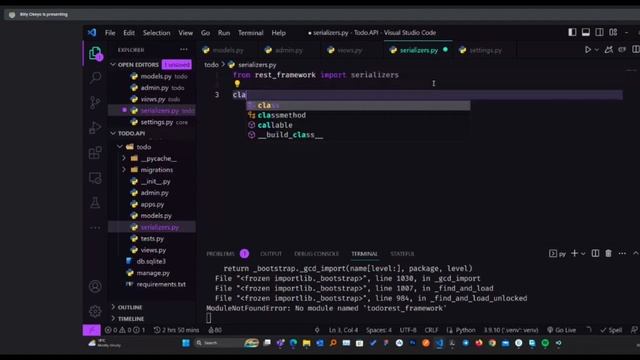Select '__build_class__' autocomplete suggestion

pos(358,135)
